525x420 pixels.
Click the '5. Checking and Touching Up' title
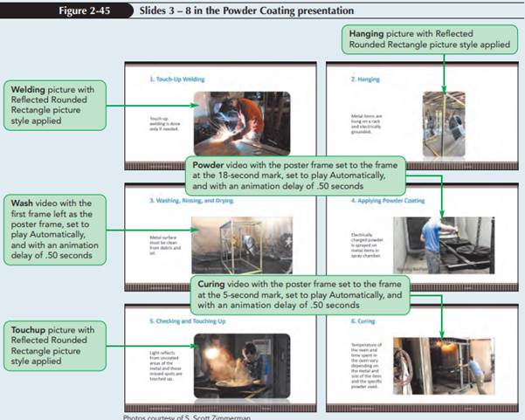pyautogui.click(x=188, y=321)
